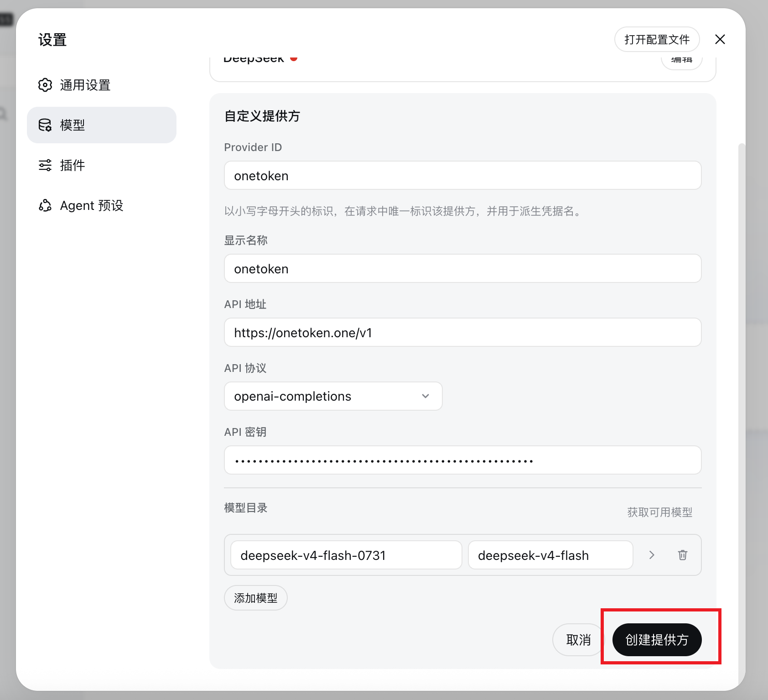Click the deepseek-v4-flash model name field
The image size is (768, 700).
click(x=550, y=555)
